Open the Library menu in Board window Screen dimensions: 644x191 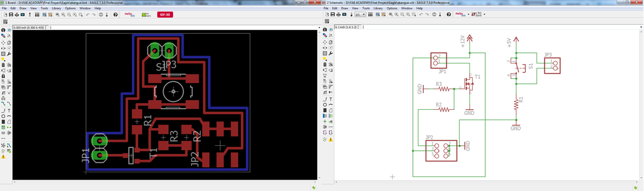[x=56, y=8]
